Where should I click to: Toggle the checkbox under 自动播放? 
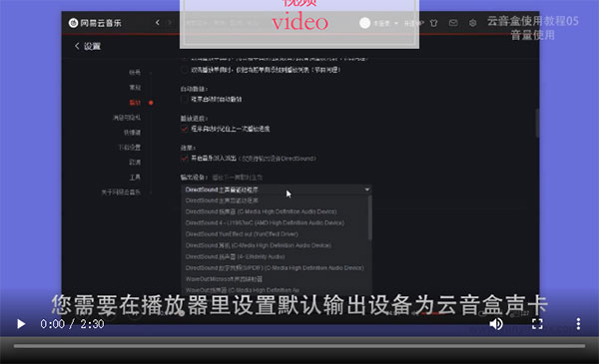click(184, 99)
